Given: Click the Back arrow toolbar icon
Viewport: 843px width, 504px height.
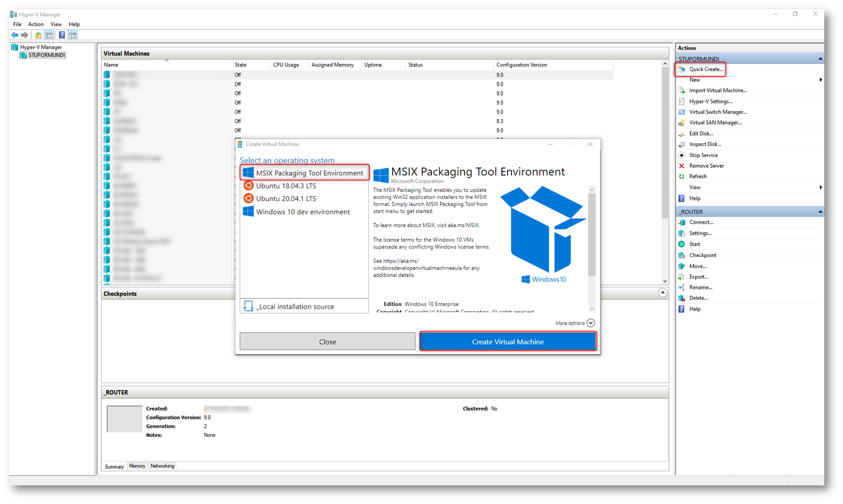Looking at the screenshot, I should point(15,35).
